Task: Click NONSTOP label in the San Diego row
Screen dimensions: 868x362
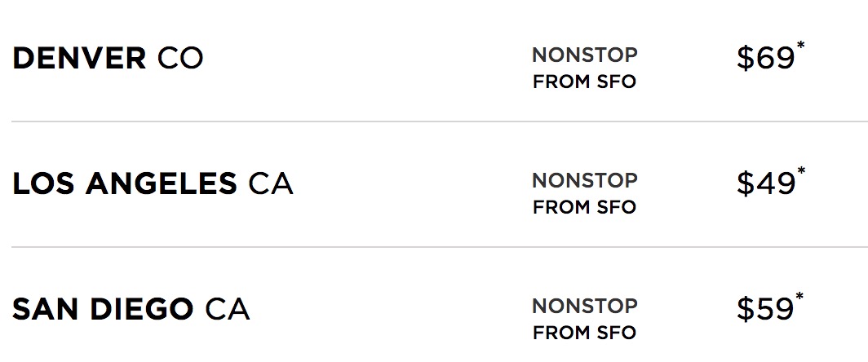Action: point(584,307)
